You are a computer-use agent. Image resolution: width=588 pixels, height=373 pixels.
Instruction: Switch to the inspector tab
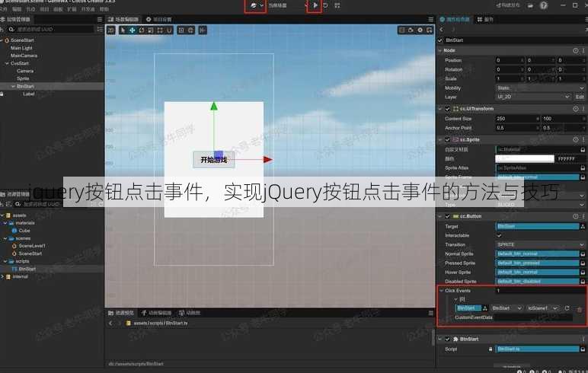[454, 19]
